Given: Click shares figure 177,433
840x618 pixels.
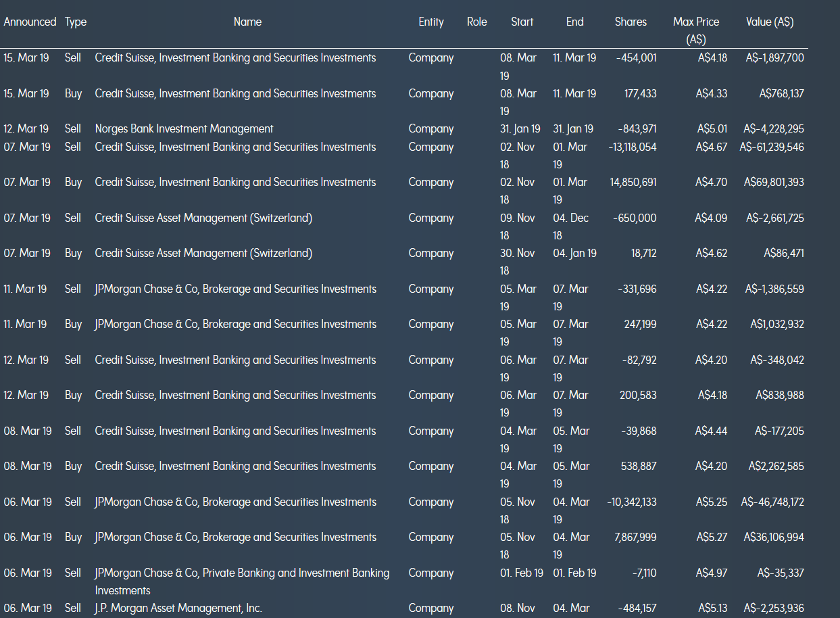Looking at the screenshot, I should coord(641,93).
